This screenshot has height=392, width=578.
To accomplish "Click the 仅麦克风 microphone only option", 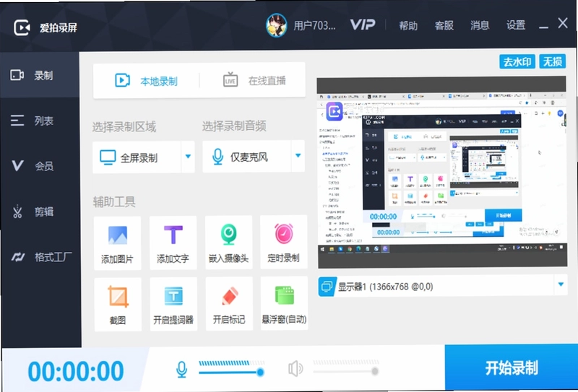I will [246, 157].
